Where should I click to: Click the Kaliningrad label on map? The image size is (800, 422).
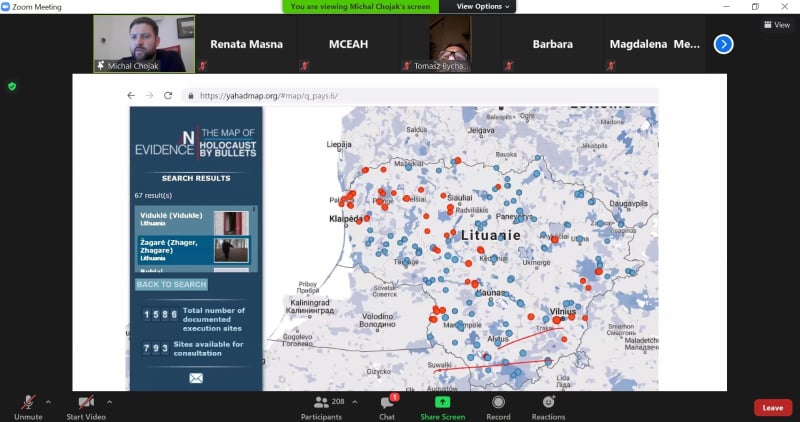(309, 303)
